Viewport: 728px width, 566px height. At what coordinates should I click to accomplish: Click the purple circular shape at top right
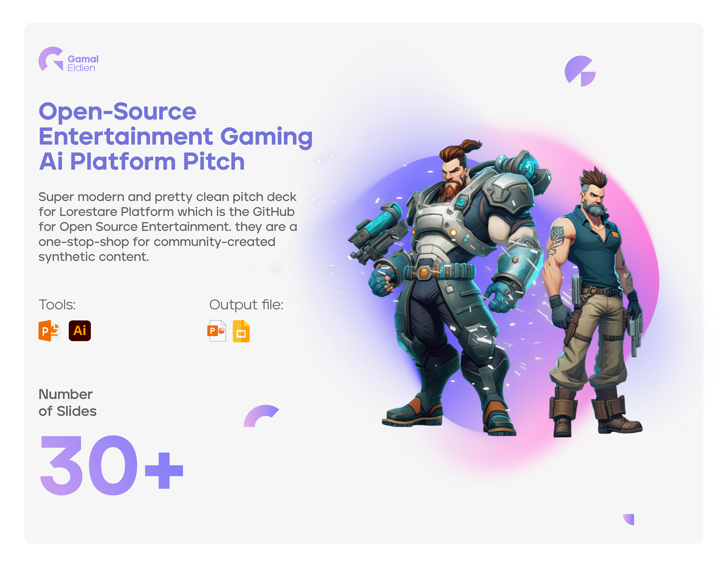[580, 71]
